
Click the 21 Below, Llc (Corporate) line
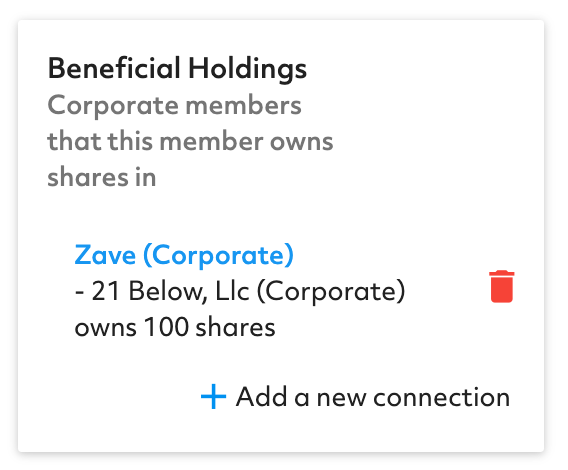point(240,291)
